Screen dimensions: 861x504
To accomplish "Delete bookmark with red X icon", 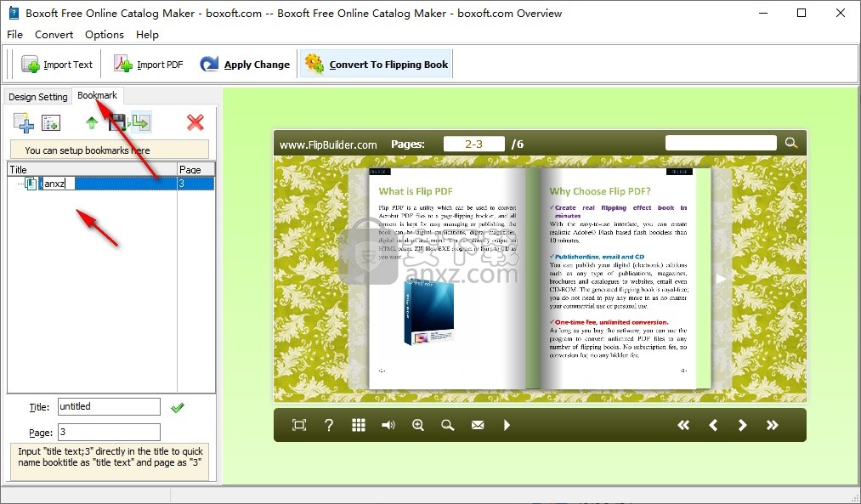I will coord(195,122).
